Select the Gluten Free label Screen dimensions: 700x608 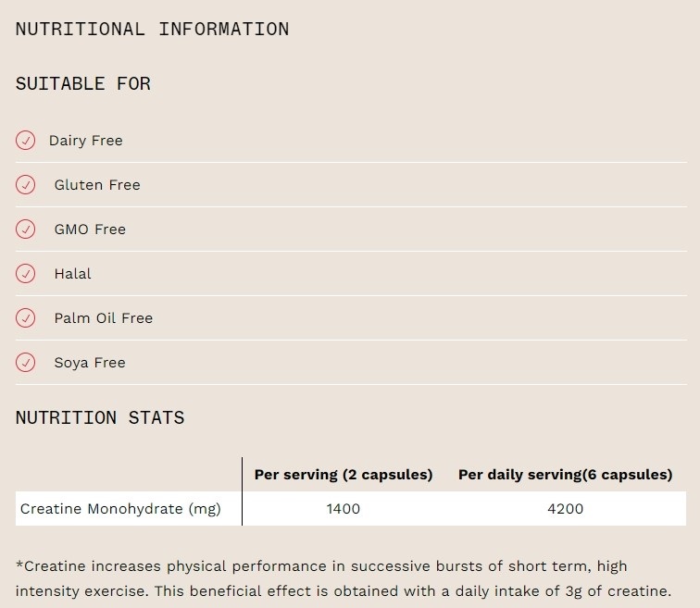[x=97, y=185]
